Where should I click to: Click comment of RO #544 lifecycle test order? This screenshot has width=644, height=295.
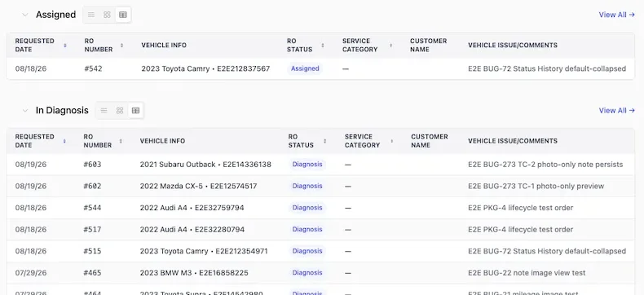pyautogui.click(x=521, y=208)
